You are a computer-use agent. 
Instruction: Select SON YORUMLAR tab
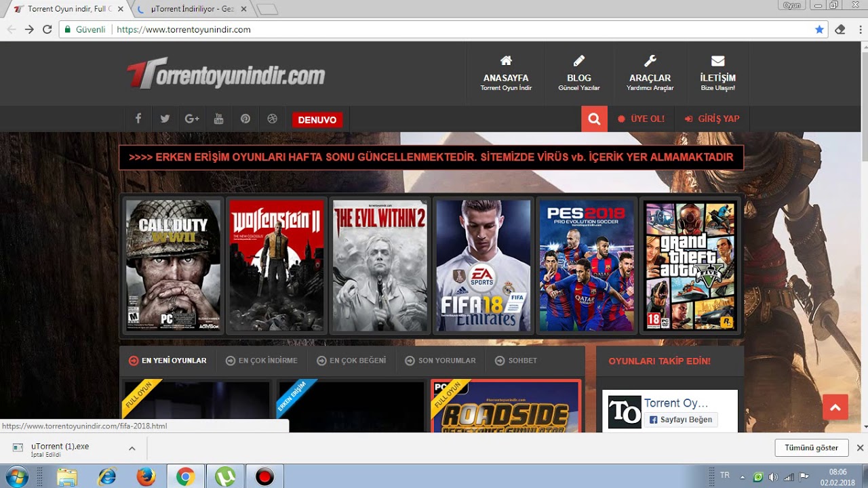coord(440,361)
